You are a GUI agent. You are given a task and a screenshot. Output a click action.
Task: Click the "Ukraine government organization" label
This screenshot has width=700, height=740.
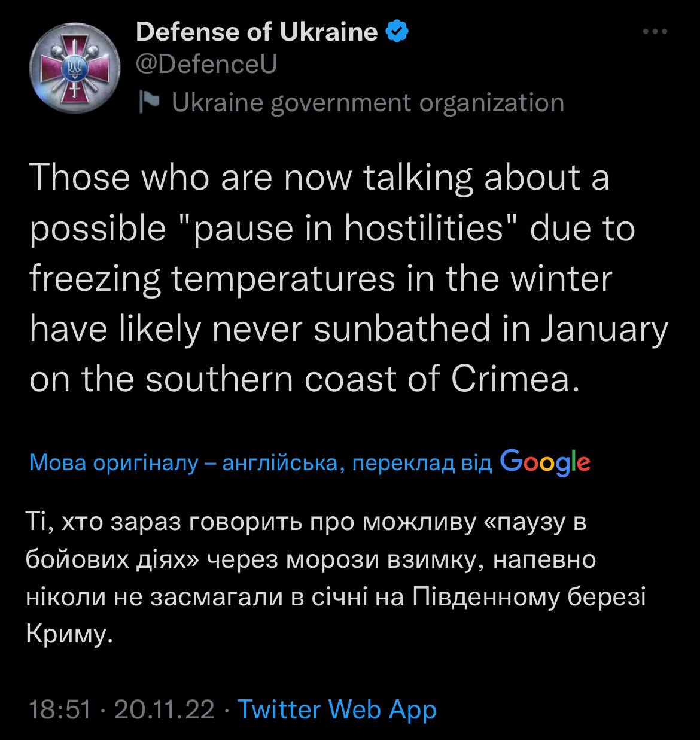[x=368, y=102]
